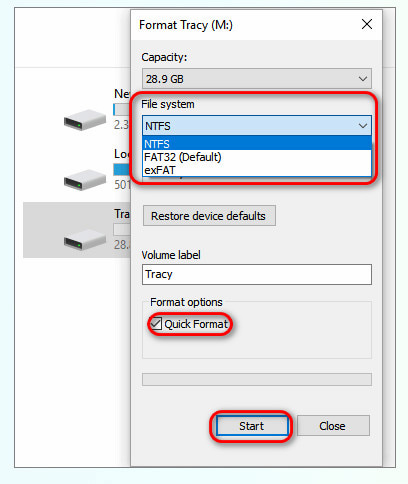
Task: Choose NTFS from the file system list
Action: tap(257, 144)
